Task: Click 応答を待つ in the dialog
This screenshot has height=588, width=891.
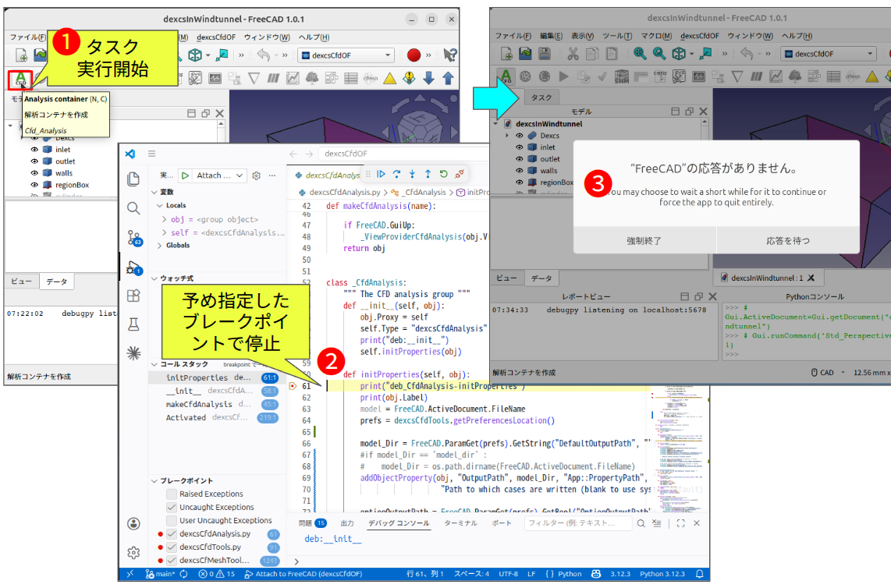Action: [x=788, y=241]
